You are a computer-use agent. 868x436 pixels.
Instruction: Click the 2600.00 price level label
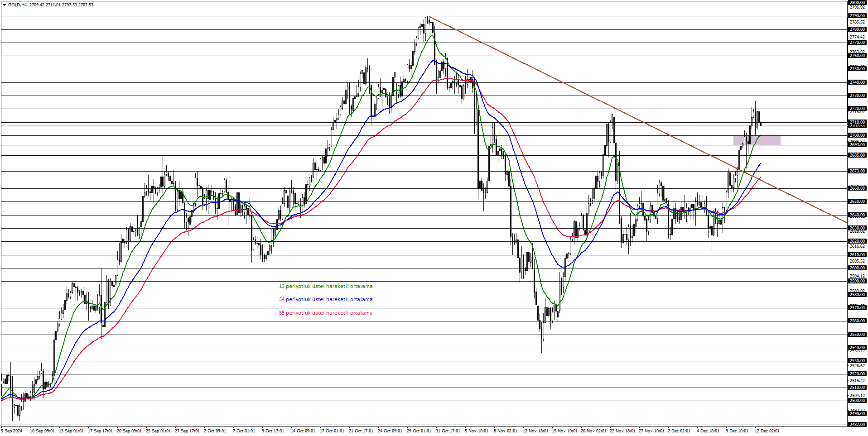tap(857, 268)
